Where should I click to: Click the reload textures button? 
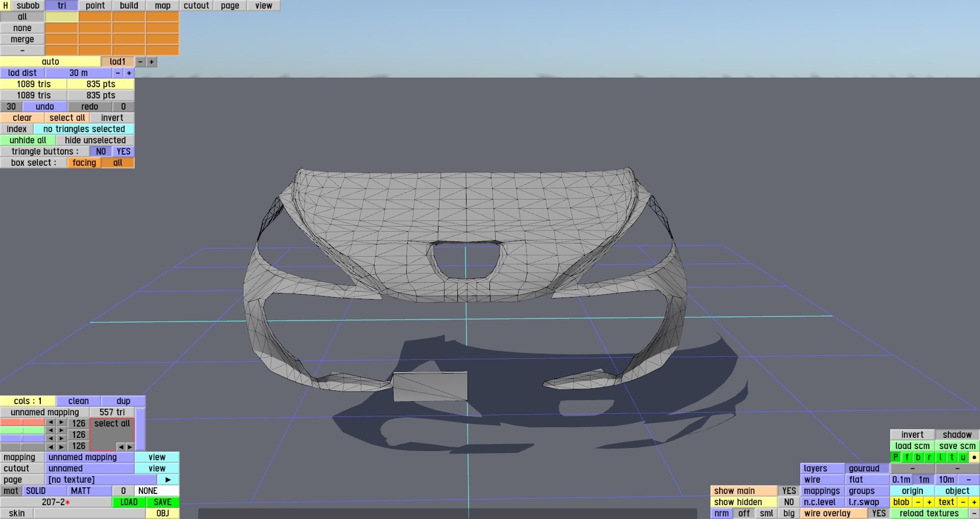929,513
